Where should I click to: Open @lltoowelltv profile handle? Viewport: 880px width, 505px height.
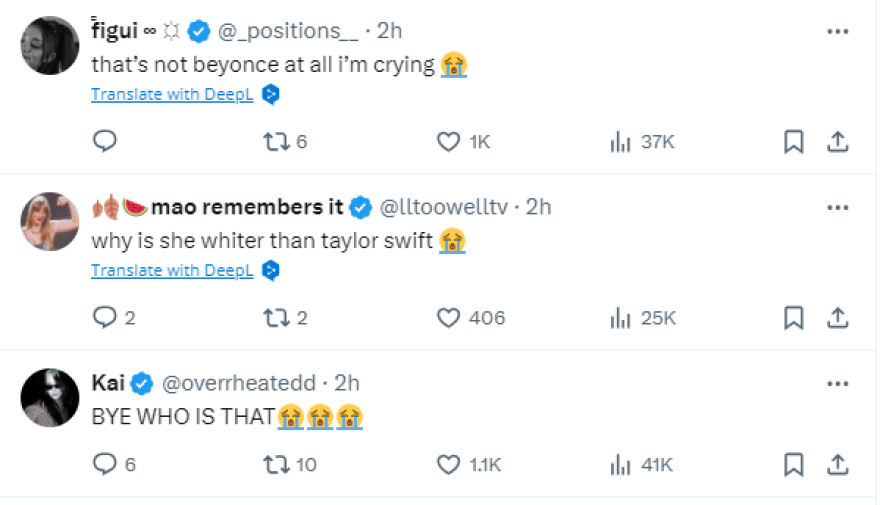(x=447, y=207)
